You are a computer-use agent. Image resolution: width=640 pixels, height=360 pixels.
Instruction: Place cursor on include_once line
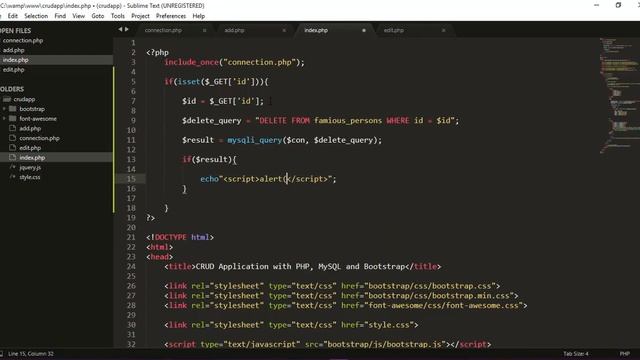coord(234,62)
